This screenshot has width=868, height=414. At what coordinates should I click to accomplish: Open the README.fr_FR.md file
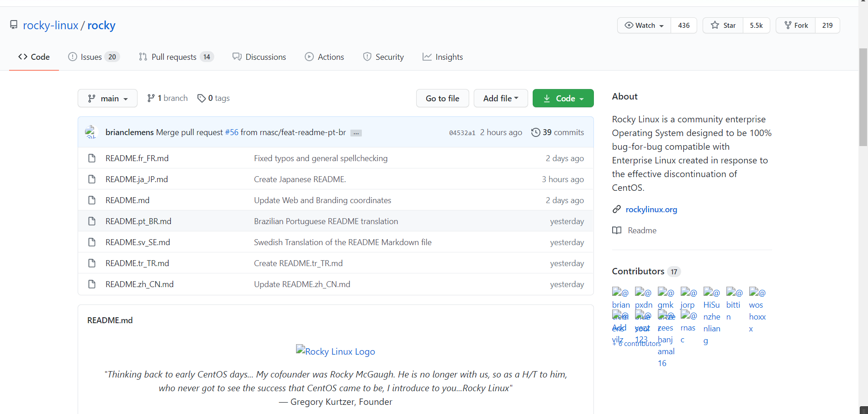click(137, 158)
